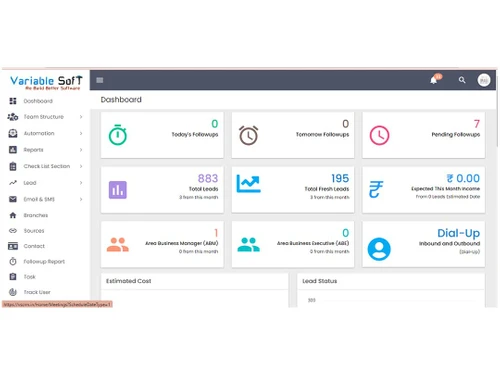Viewport: 500px width, 375px height.
Task: Expand the Automation submenu chevron
Action: point(81,133)
